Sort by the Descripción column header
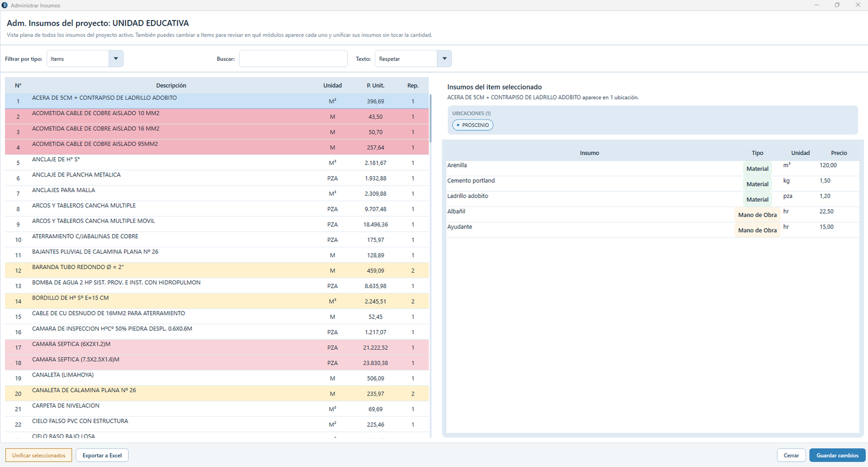Viewport: 868px width, 467px height. [x=171, y=85]
